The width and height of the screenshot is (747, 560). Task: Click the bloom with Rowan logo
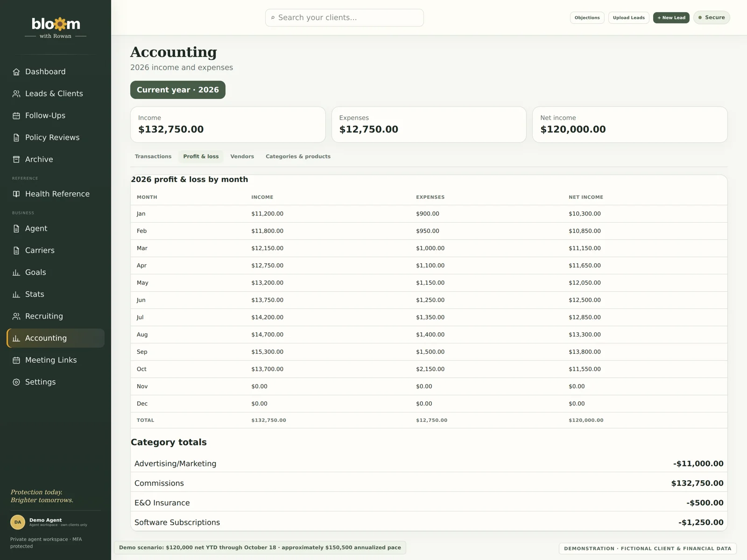tap(56, 28)
